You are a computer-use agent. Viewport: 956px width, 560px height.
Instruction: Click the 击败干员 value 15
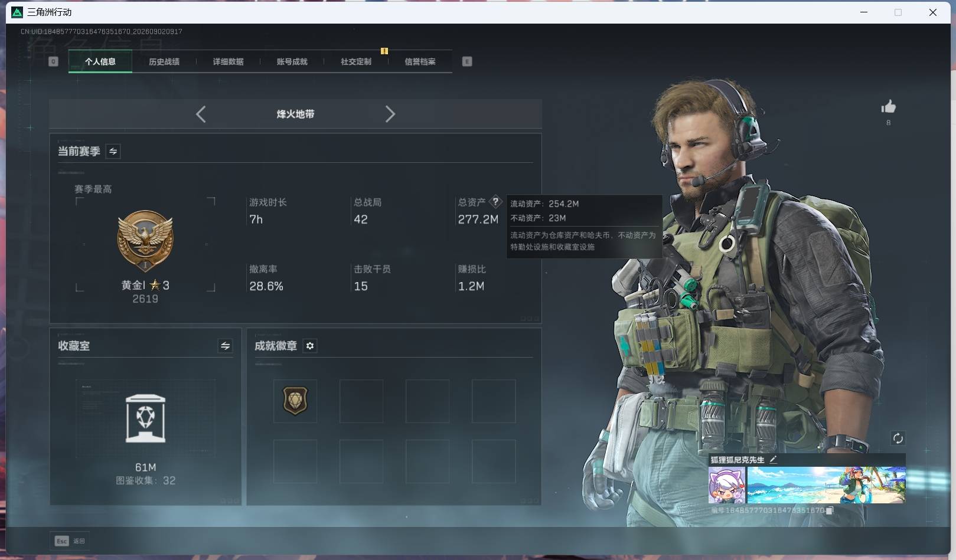361,286
